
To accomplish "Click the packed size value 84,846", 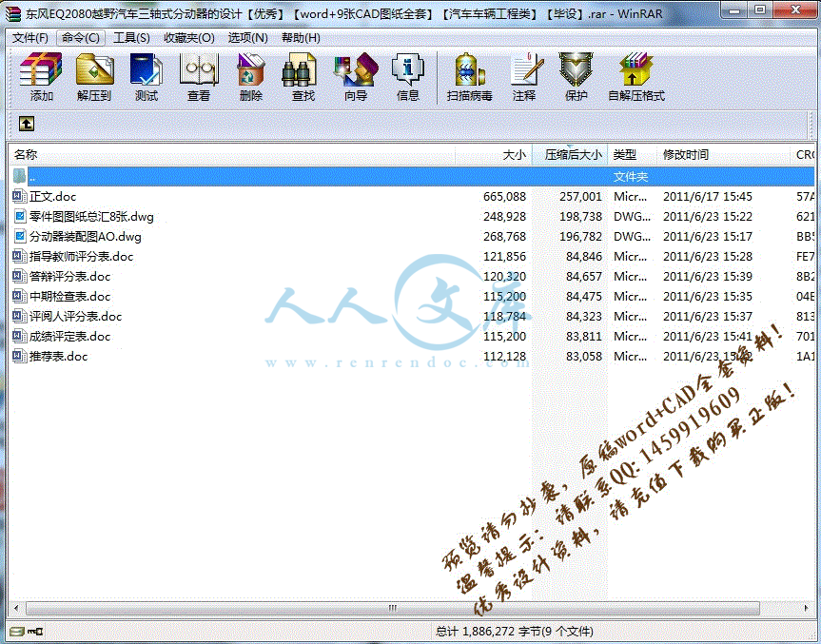I will click(x=584, y=256).
